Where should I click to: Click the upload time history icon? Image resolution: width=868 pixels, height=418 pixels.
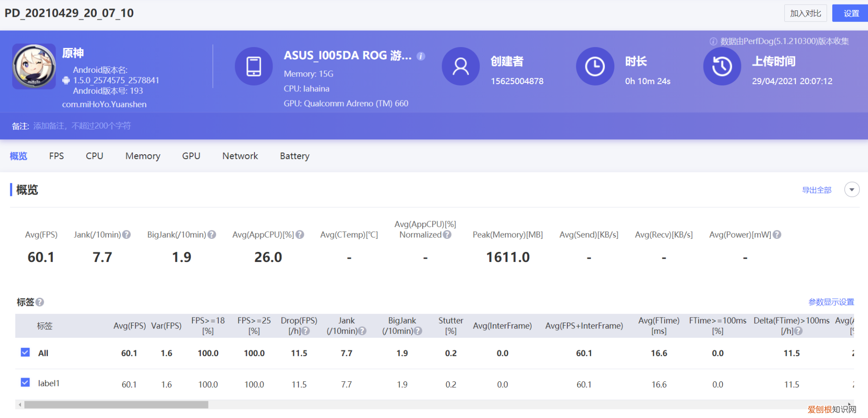tap(722, 66)
